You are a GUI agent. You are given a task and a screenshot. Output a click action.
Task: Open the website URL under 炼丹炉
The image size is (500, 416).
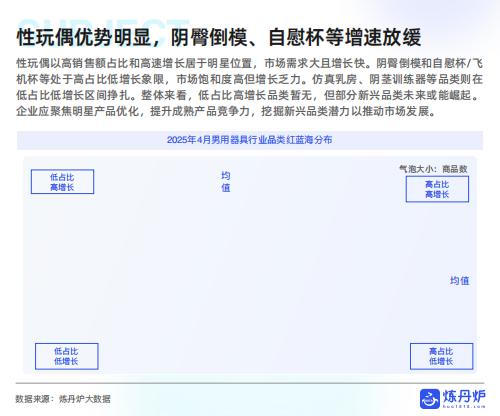click(464, 406)
